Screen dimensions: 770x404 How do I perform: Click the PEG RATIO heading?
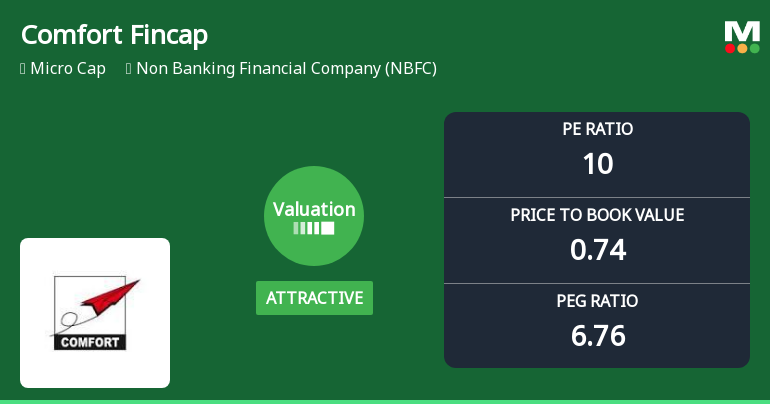click(597, 301)
